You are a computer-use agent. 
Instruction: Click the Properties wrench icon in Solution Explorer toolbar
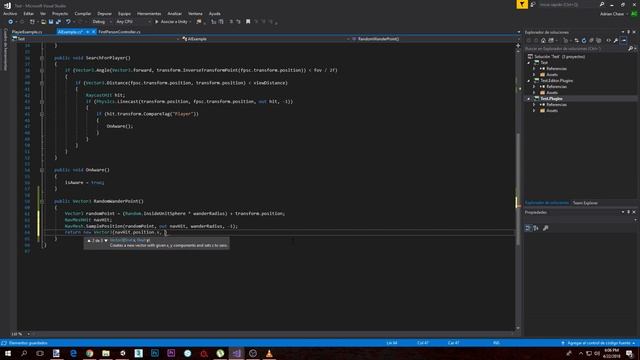pyautogui.click(x=616, y=40)
